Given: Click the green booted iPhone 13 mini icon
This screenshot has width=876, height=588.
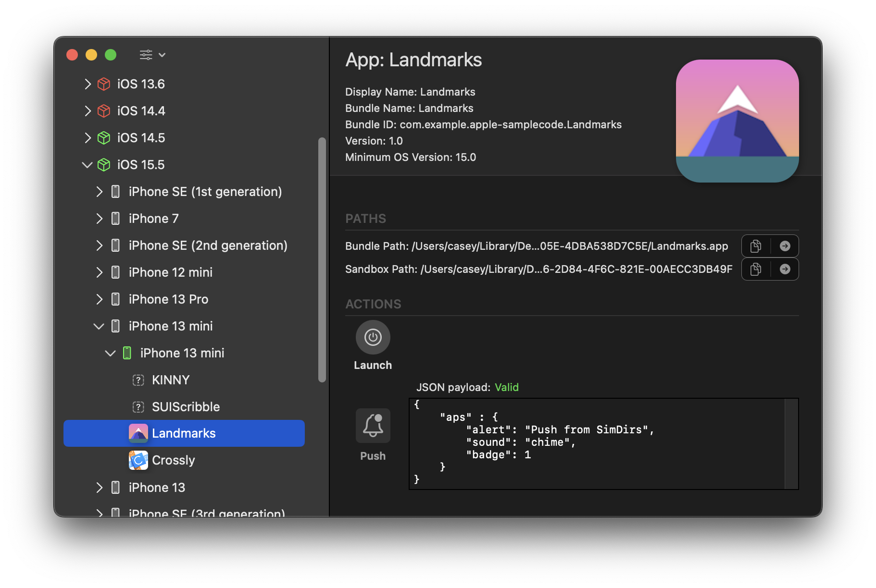Looking at the screenshot, I should click(x=127, y=353).
